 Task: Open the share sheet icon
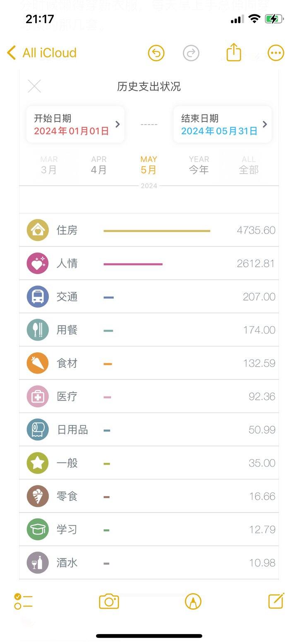234,52
